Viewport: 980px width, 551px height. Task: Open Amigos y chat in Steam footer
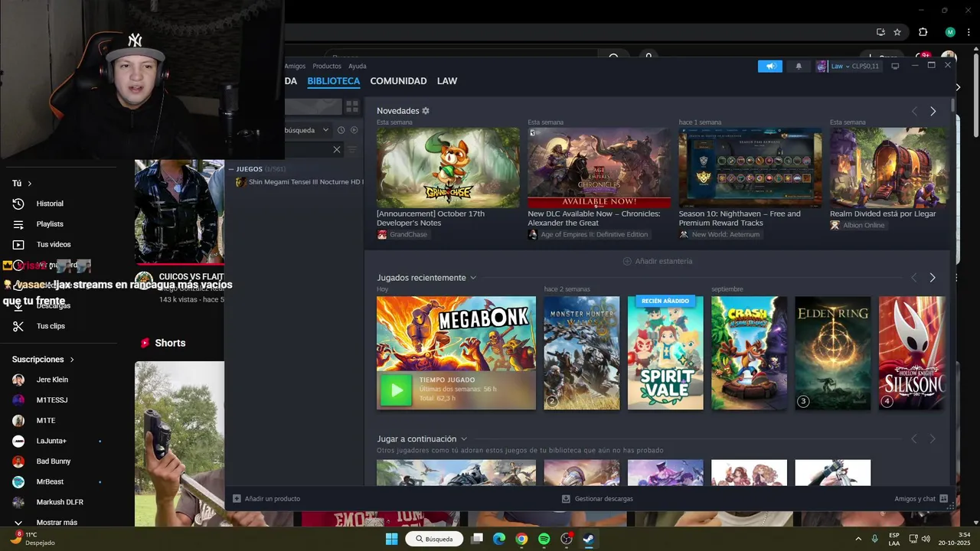point(921,499)
